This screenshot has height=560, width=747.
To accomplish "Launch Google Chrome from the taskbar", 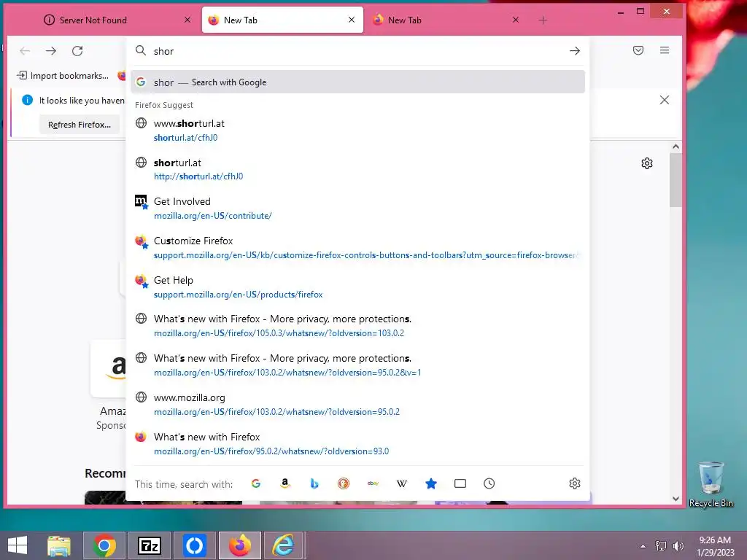I will 104,545.
